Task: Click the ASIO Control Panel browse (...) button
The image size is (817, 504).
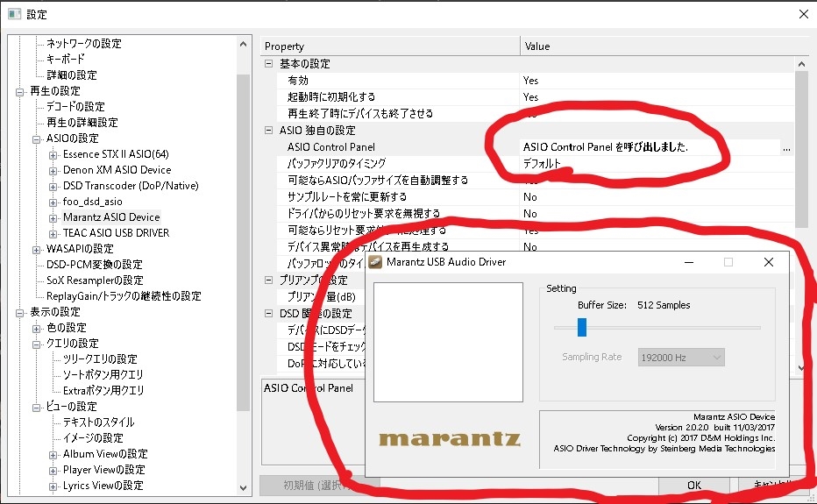Action: pyautogui.click(x=786, y=147)
